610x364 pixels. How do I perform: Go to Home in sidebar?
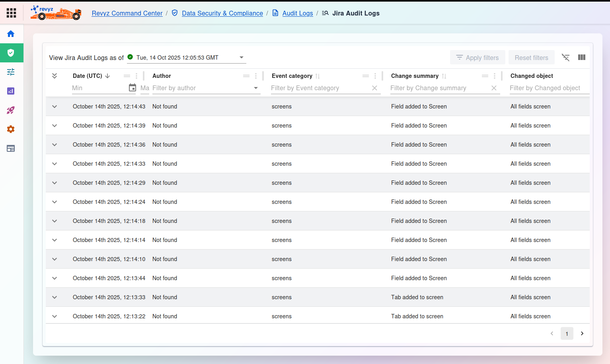(11, 34)
